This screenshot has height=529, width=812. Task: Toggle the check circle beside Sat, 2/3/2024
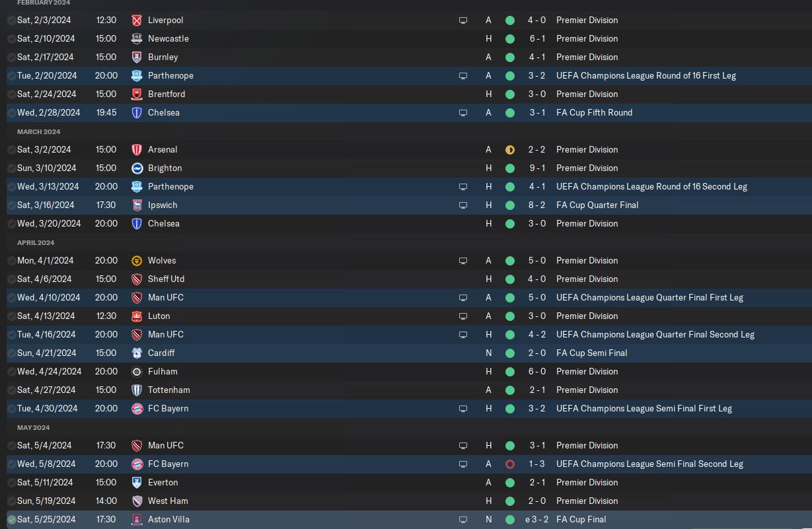click(11, 20)
